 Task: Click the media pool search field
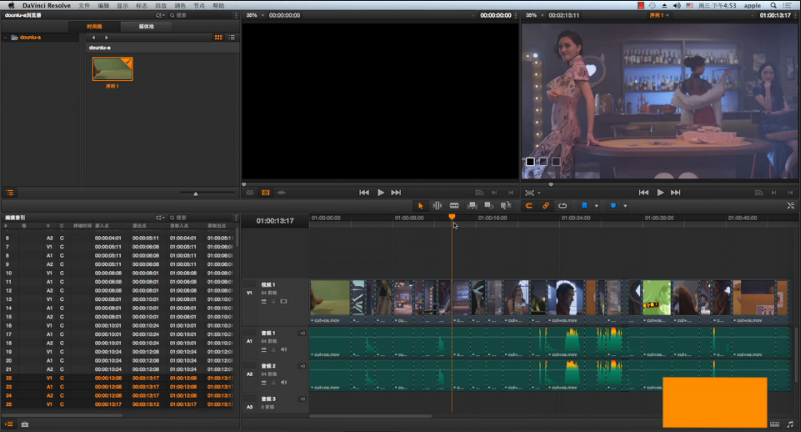coord(202,15)
